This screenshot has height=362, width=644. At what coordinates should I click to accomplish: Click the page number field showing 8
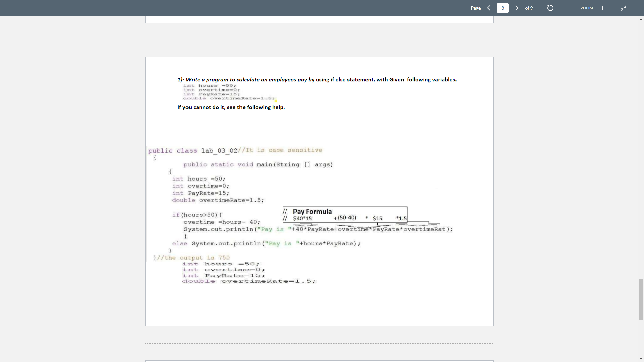tap(502, 8)
